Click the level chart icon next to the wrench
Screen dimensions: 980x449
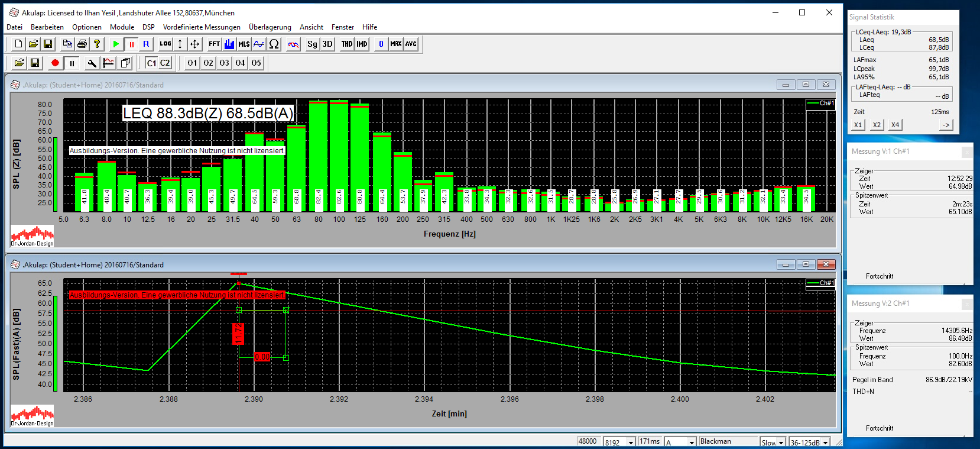[x=108, y=63]
